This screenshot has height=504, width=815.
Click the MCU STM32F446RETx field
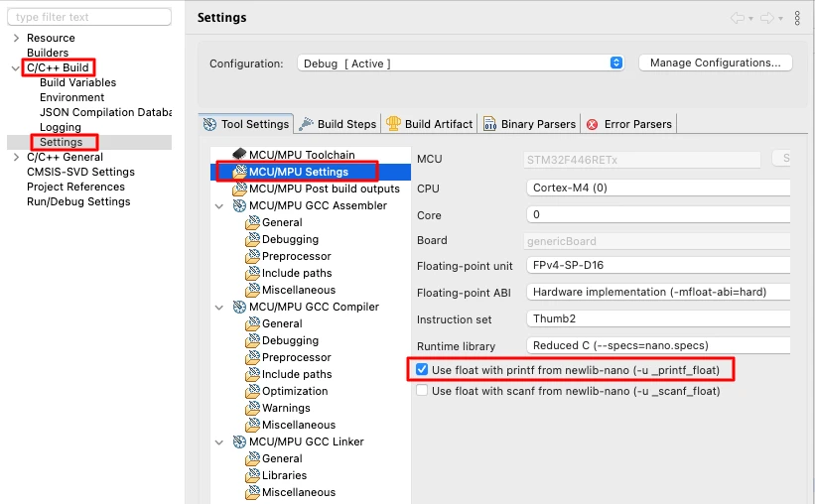pos(642,160)
